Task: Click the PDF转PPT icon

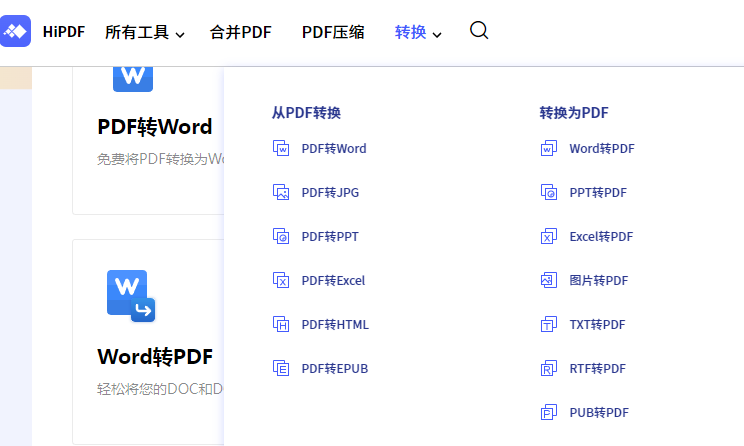Action: click(281, 236)
